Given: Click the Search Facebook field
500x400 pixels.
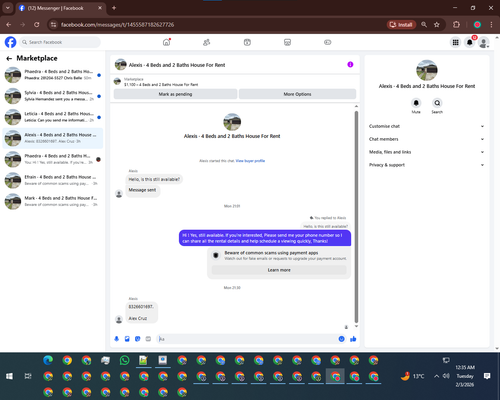Looking at the screenshot, I should pyautogui.click(x=60, y=42).
